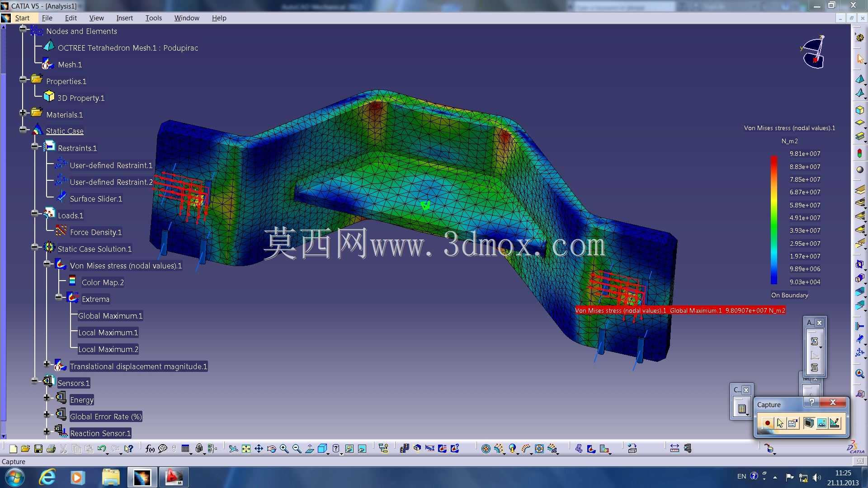Image resolution: width=868 pixels, height=488 pixels.
Task: Click the Pixel Mode image icon in Capture
Action: (x=822, y=423)
